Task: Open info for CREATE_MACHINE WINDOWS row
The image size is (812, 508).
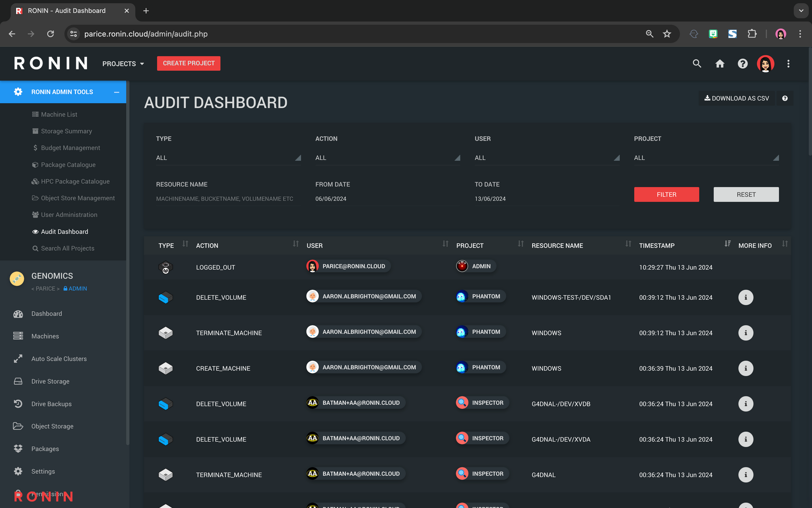Action: point(745,368)
